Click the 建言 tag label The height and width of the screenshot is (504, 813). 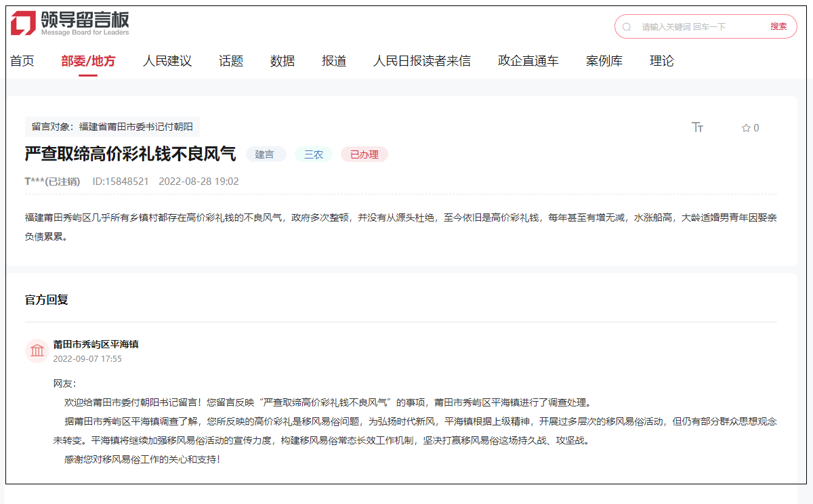point(266,154)
